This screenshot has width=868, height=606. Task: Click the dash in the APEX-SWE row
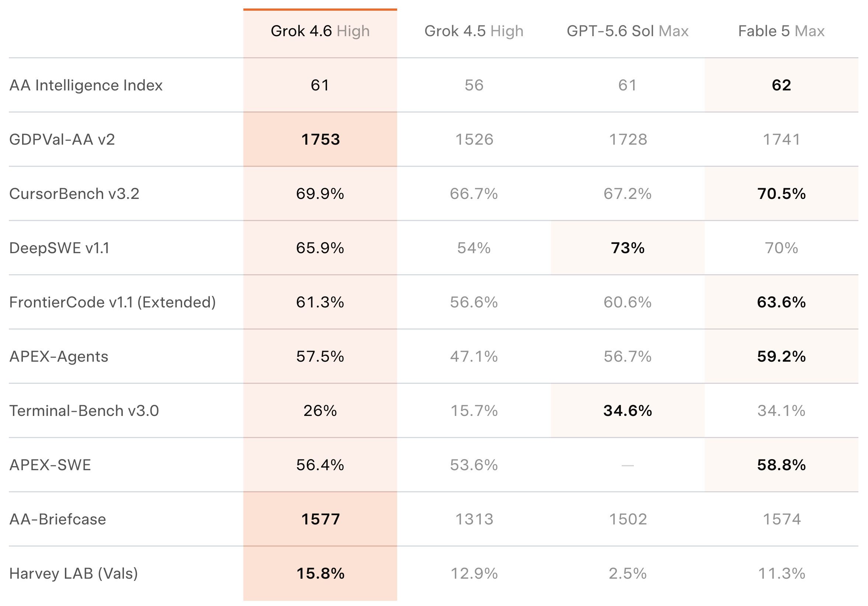[628, 465]
